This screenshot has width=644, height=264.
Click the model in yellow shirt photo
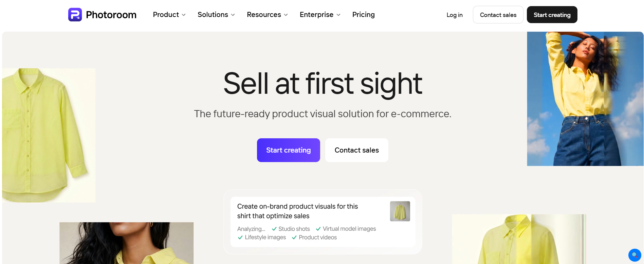585,99
